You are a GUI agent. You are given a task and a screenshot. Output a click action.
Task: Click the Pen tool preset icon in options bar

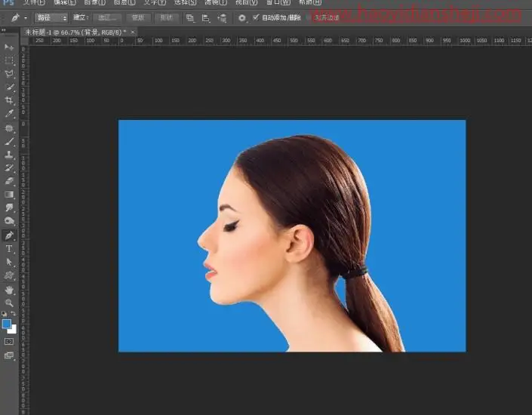point(15,17)
